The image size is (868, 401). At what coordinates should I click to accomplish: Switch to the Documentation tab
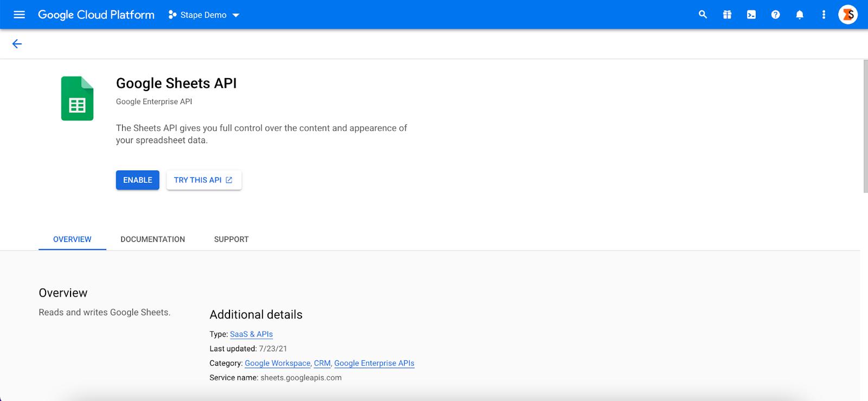click(152, 239)
